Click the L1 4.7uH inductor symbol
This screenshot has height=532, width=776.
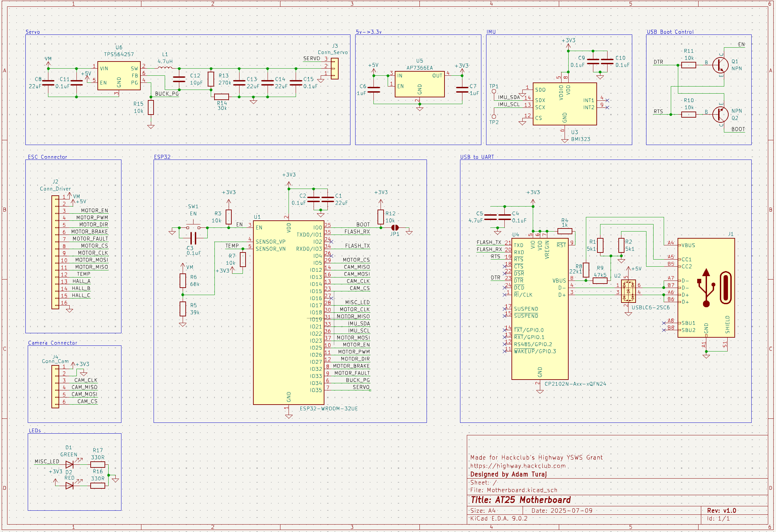coord(165,68)
